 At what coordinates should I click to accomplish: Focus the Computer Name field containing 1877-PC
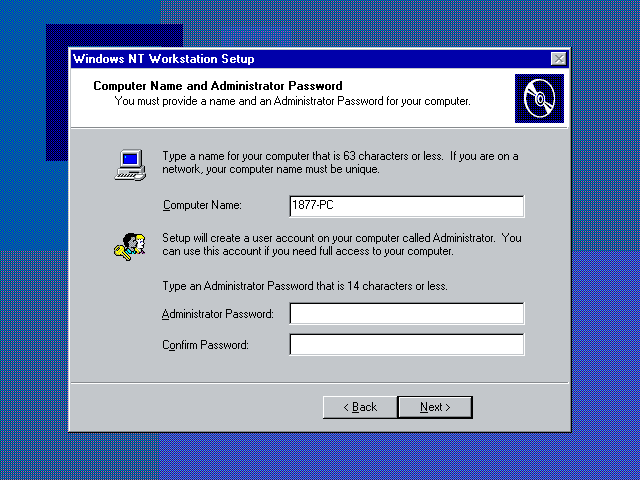click(x=407, y=206)
